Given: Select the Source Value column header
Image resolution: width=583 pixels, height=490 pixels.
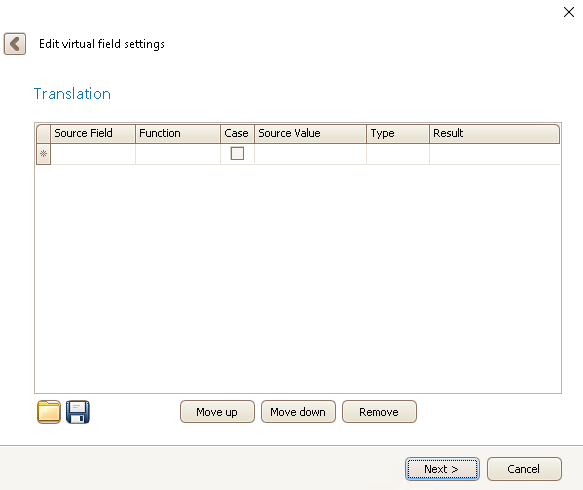Looking at the screenshot, I should click(310, 133).
